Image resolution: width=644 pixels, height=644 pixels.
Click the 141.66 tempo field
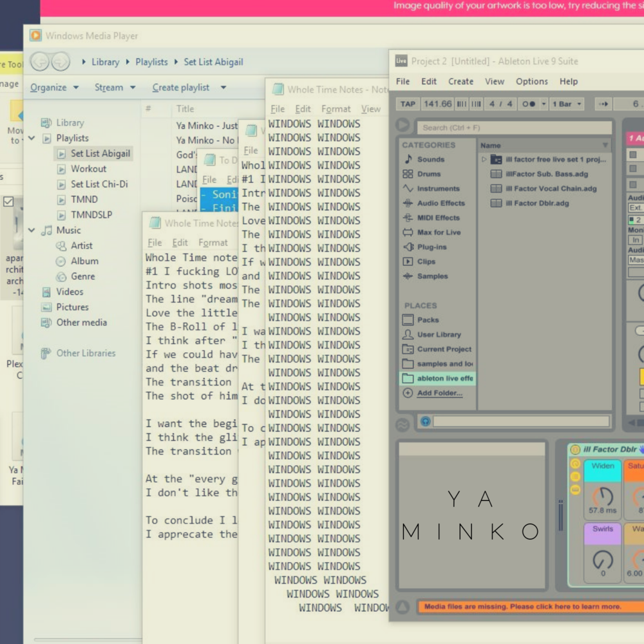click(437, 104)
